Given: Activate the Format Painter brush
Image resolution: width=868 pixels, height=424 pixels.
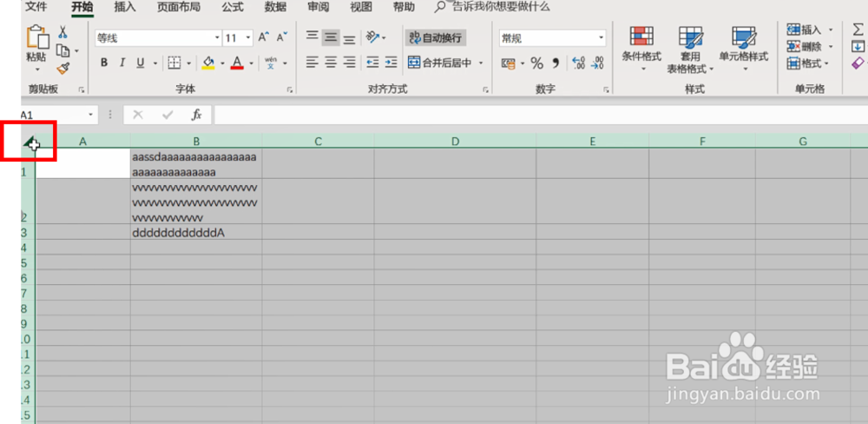Looking at the screenshot, I should pyautogui.click(x=63, y=69).
